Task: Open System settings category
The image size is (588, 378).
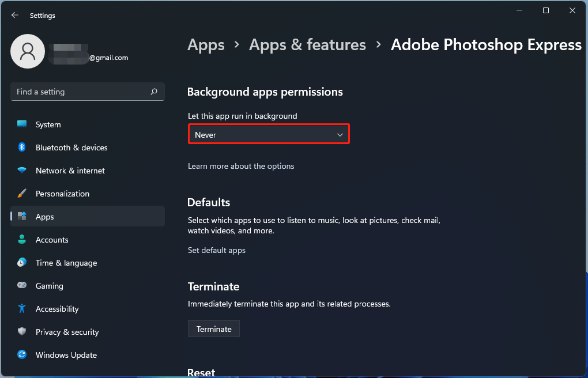Action: click(88, 124)
